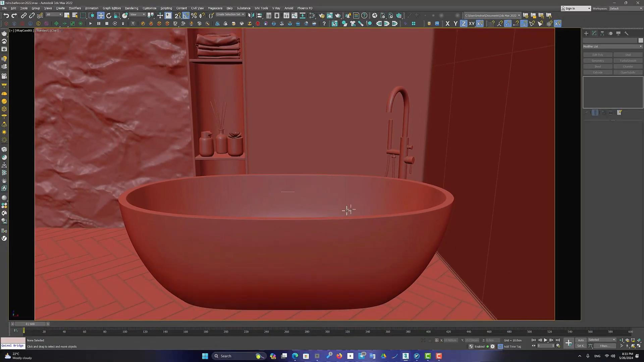Click the Undo arrow icon
The image size is (644, 362).
(x=6, y=15)
